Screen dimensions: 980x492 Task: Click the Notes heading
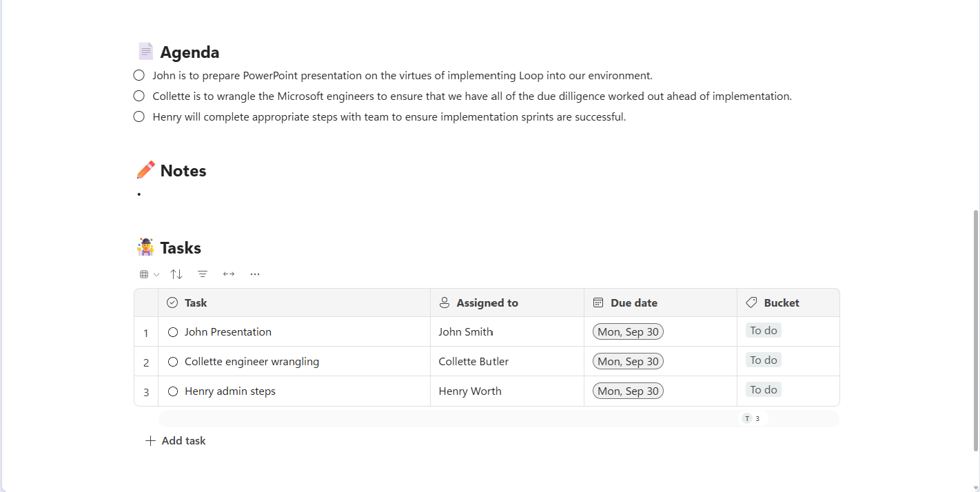coord(183,171)
